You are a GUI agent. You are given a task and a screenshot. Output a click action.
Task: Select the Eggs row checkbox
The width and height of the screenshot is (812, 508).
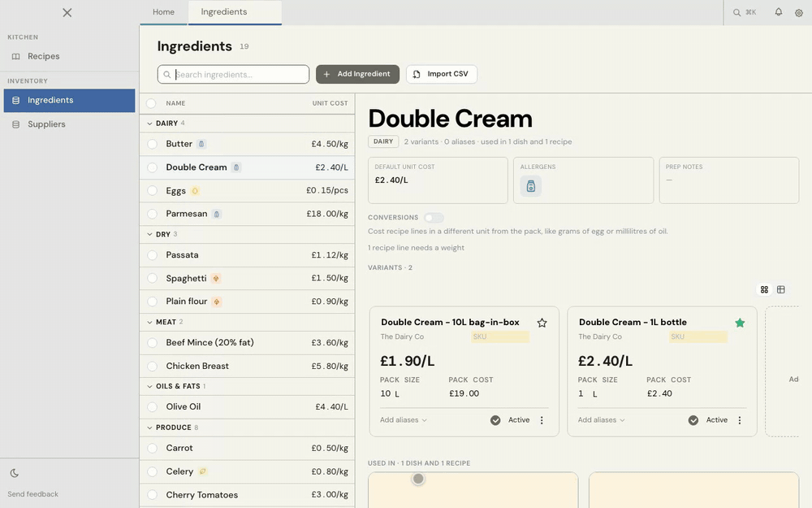pyautogui.click(x=153, y=191)
